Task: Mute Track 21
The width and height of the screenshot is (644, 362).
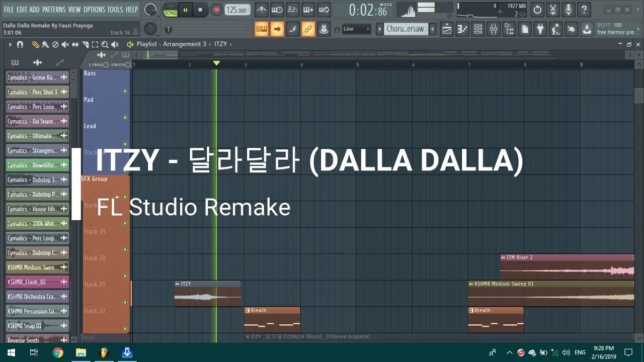Action: 125,302
